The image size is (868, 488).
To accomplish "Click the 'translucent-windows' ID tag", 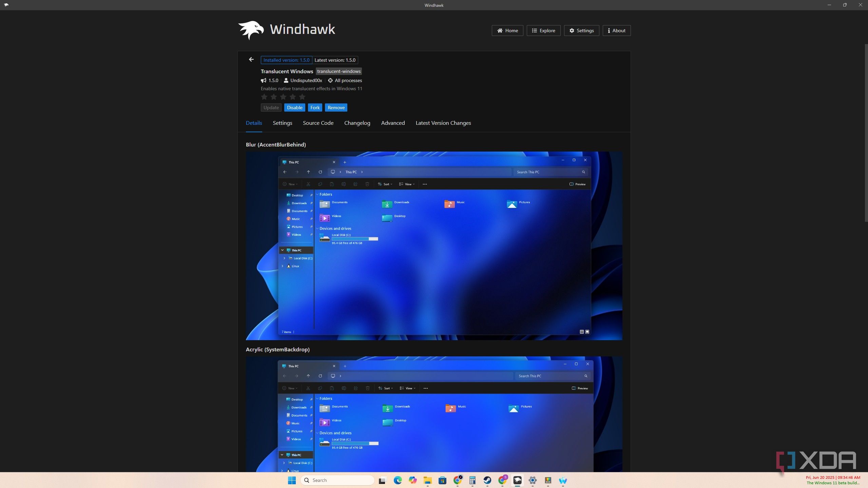I will (339, 71).
